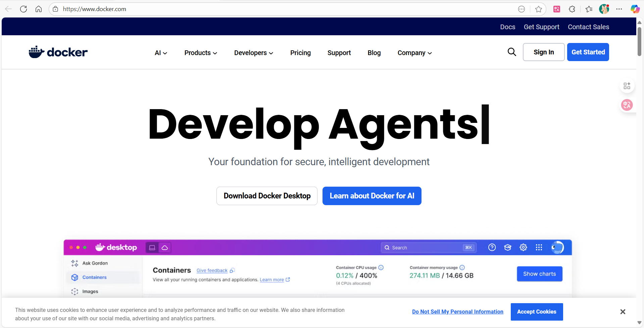Viewport: 644px width, 328px height.
Task: Click the Docker Desktop user avatar
Action: 557,247
